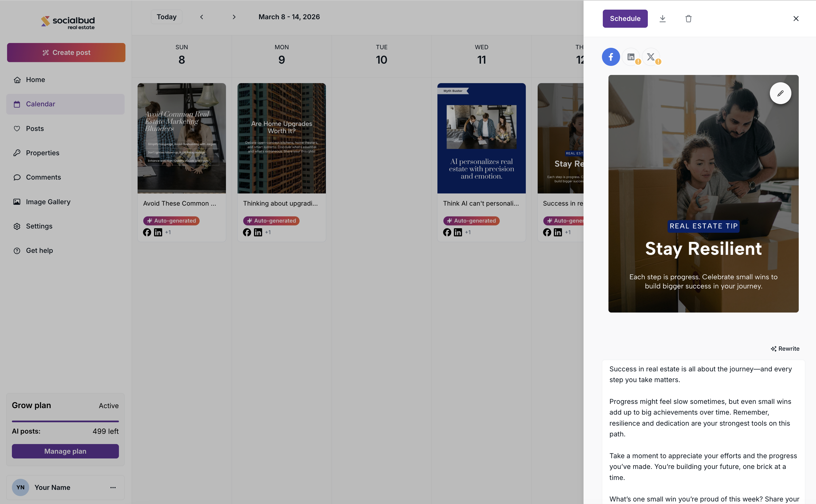Viewport: 816px width, 504px height.
Task: Go to the previous week using left chevron
Action: coord(202,17)
